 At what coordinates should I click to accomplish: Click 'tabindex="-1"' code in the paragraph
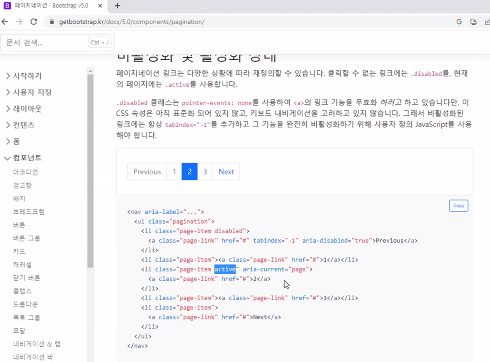coord(186,125)
